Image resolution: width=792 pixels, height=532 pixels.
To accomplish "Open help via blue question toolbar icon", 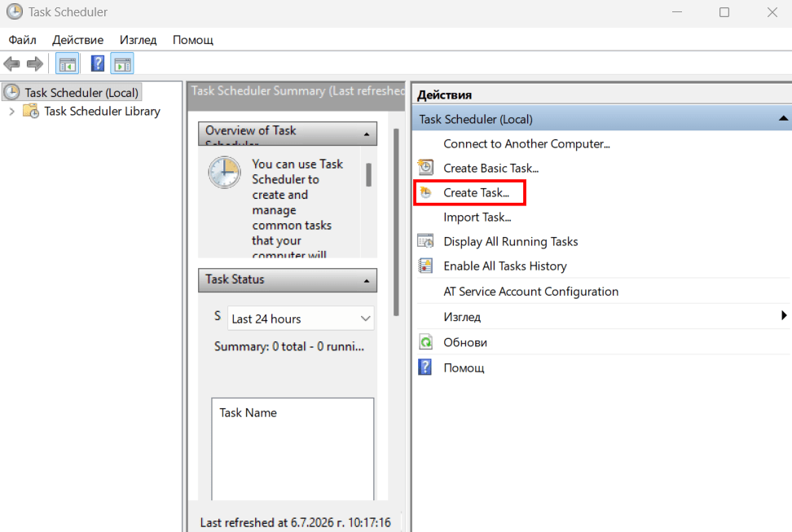I will (98, 64).
